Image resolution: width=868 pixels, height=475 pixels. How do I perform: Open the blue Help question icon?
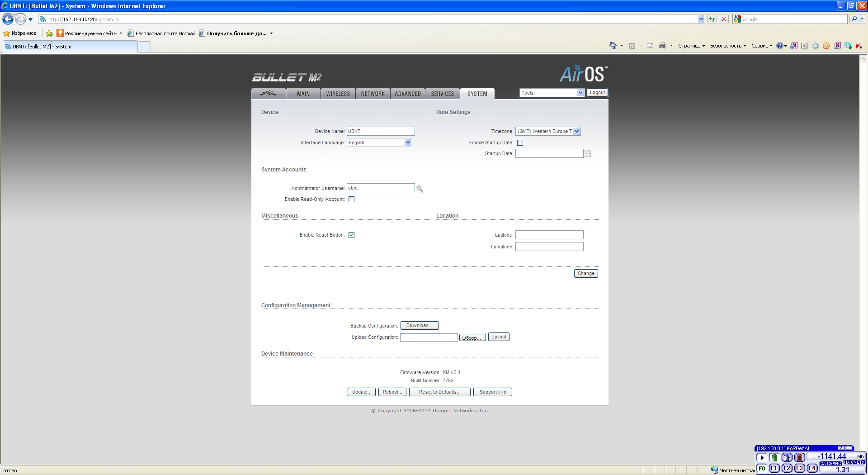coord(779,46)
